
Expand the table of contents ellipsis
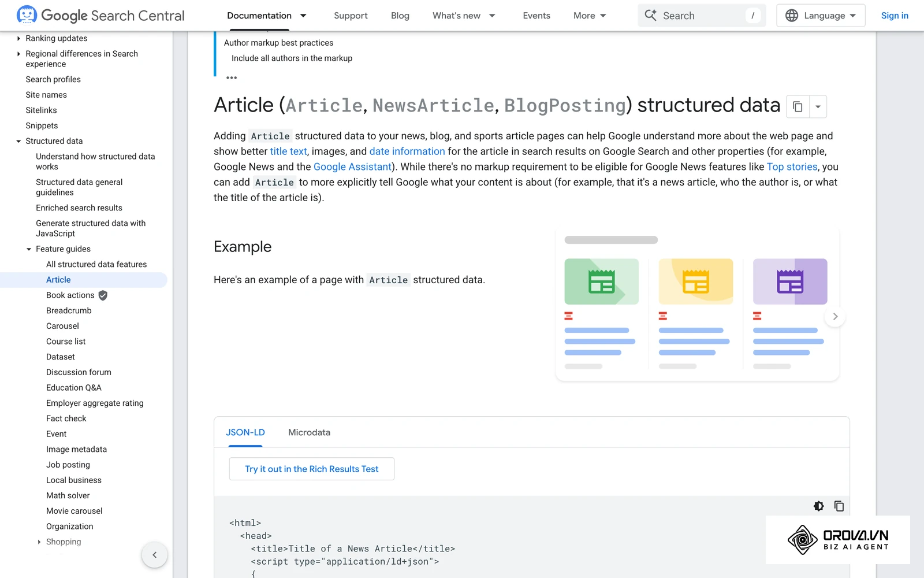pyautogui.click(x=232, y=77)
